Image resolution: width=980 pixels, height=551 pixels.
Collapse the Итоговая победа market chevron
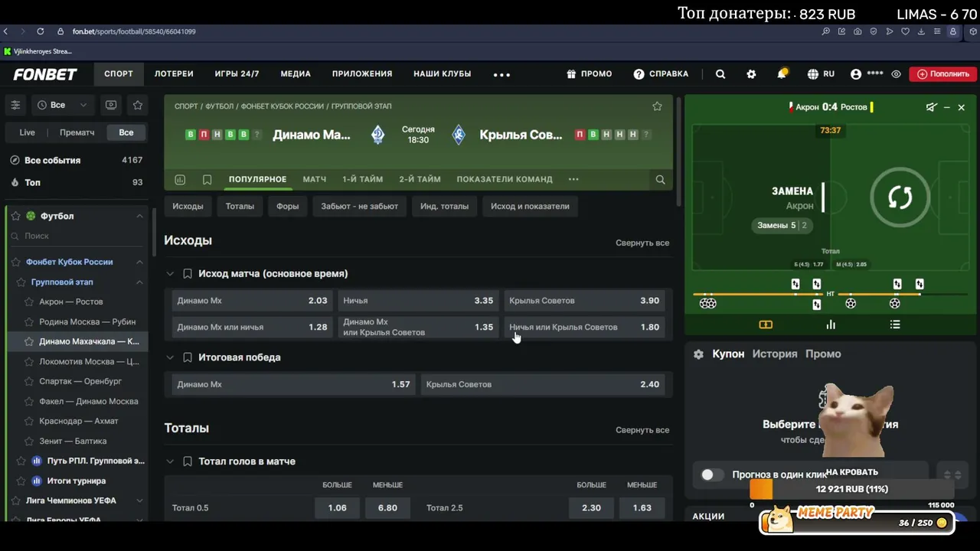tap(170, 357)
